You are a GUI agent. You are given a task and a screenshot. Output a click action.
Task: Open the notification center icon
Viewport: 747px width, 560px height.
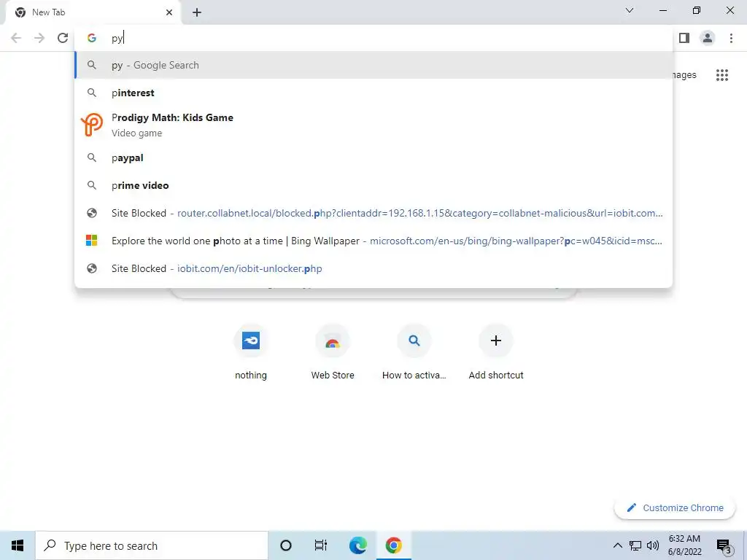pos(724,545)
